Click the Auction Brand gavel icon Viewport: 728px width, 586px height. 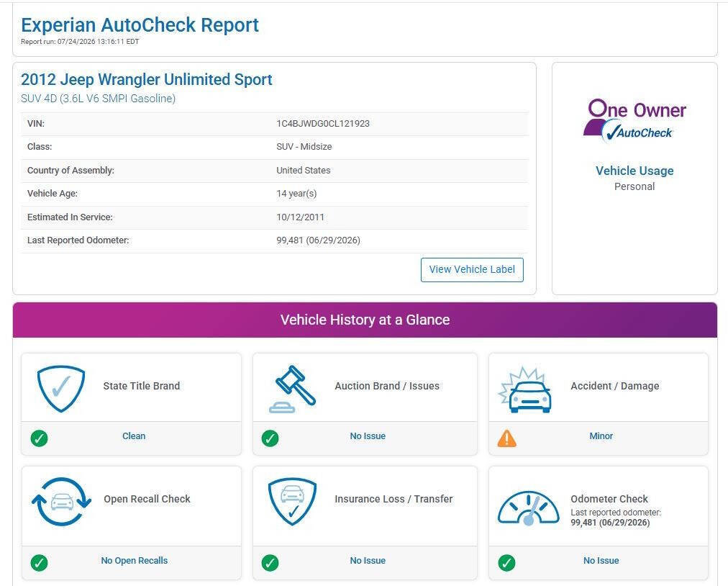coord(293,389)
